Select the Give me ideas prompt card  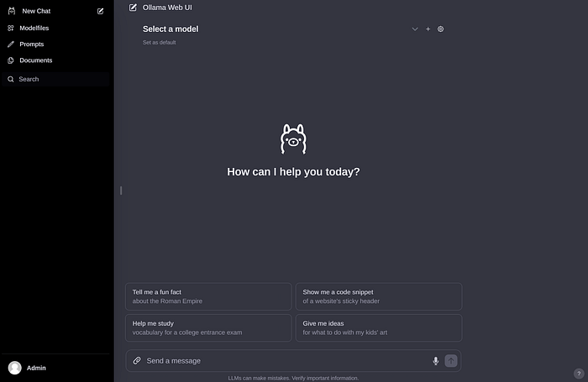[x=379, y=328]
